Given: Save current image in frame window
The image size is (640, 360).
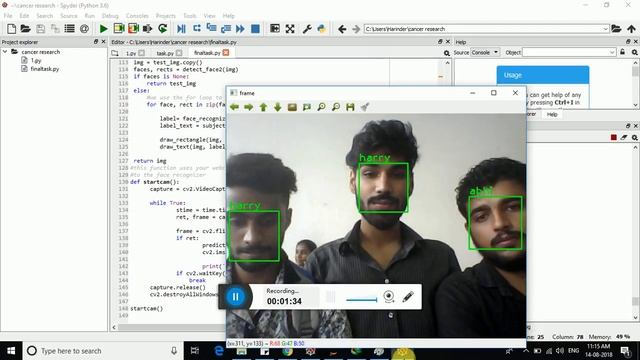Looking at the screenshot, I should 350,107.
